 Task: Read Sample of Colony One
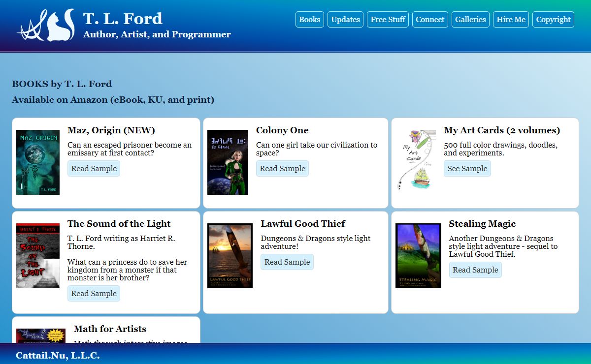coord(282,168)
